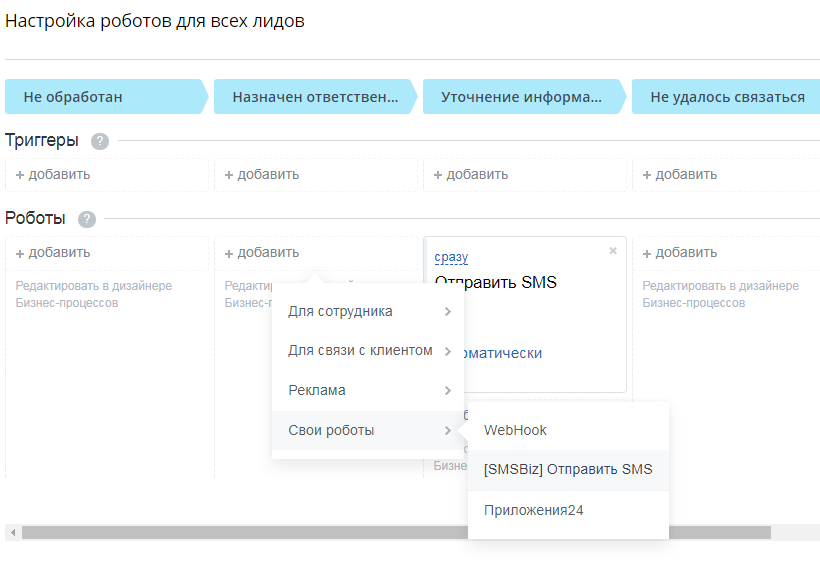Expand chevron next to Свои роботы
This screenshot has width=820, height=567.
[x=448, y=430]
